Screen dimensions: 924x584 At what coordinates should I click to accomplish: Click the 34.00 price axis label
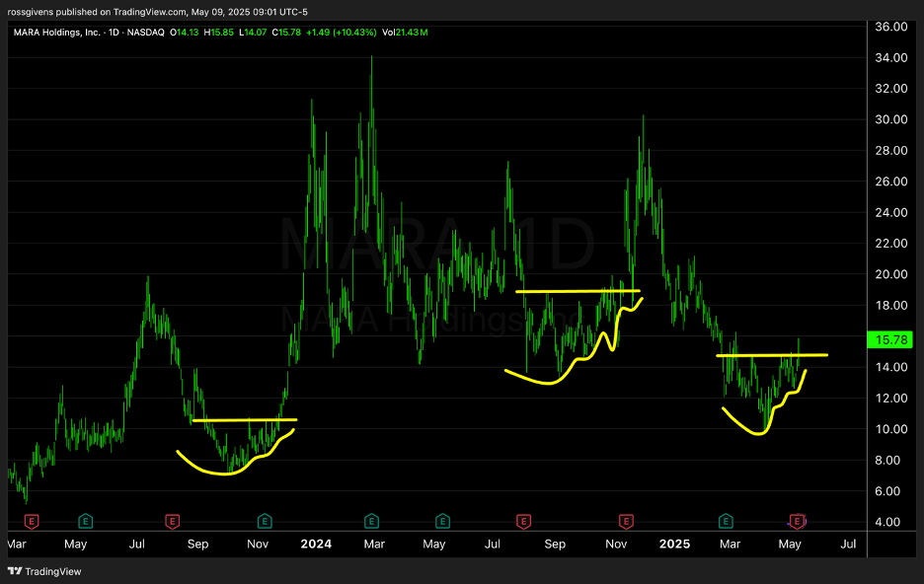pos(891,57)
